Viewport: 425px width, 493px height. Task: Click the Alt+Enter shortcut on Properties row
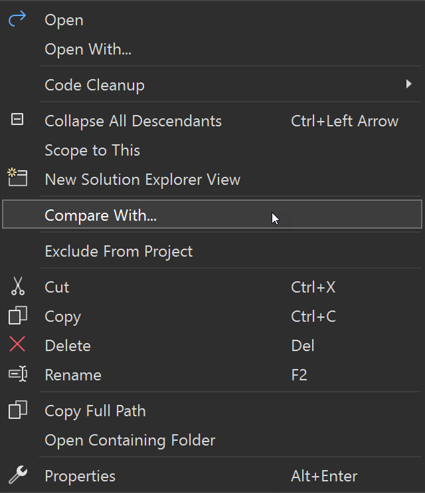(x=324, y=476)
